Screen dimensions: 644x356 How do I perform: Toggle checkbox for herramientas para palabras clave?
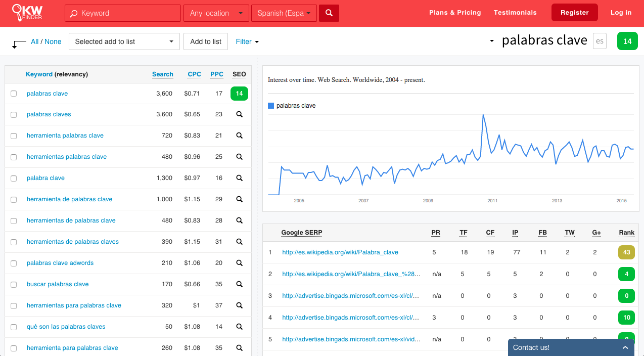pyautogui.click(x=14, y=305)
